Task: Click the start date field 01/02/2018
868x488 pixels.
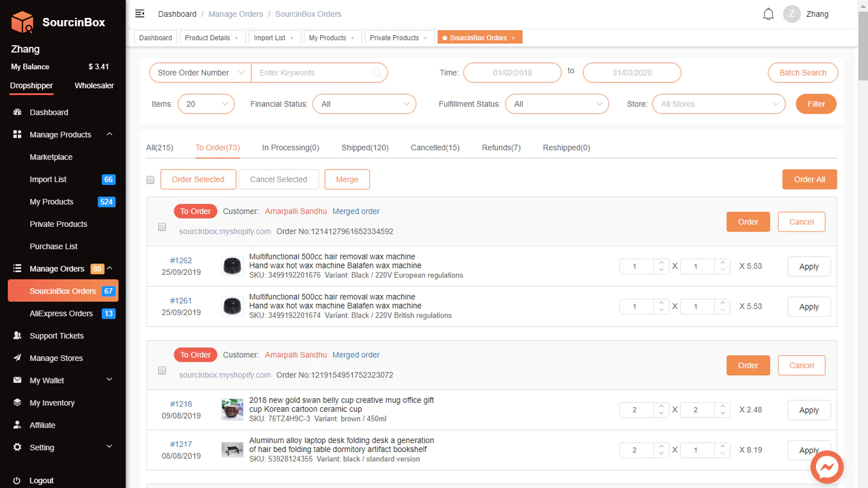Action: [x=512, y=73]
